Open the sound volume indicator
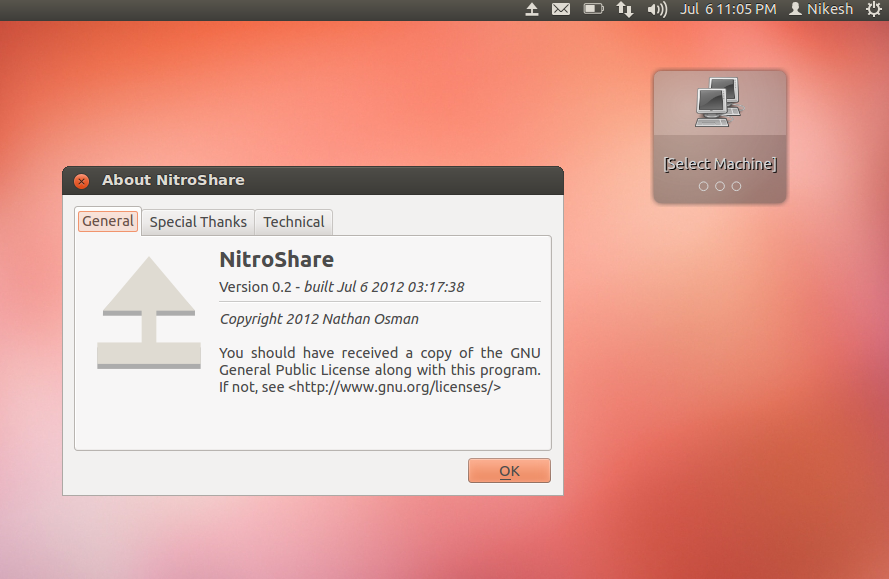 654,9
